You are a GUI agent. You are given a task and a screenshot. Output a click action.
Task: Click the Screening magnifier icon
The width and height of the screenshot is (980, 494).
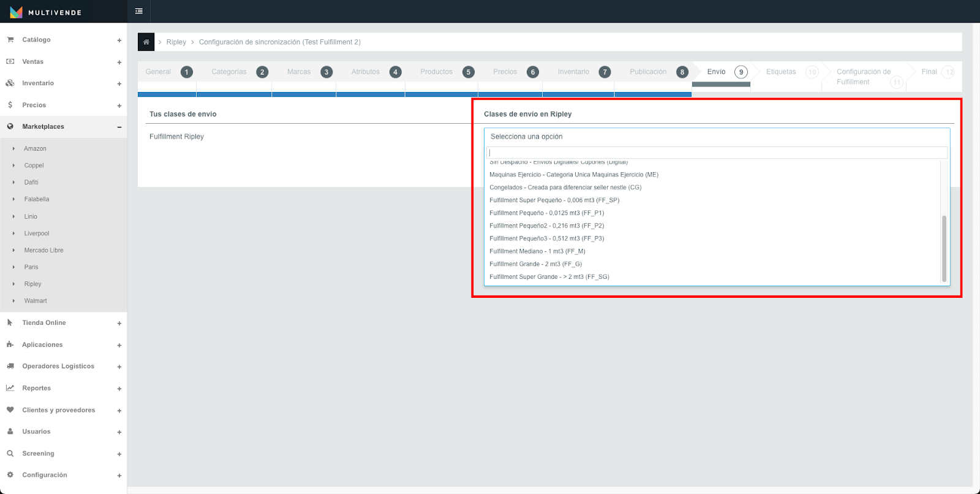(x=10, y=454)
